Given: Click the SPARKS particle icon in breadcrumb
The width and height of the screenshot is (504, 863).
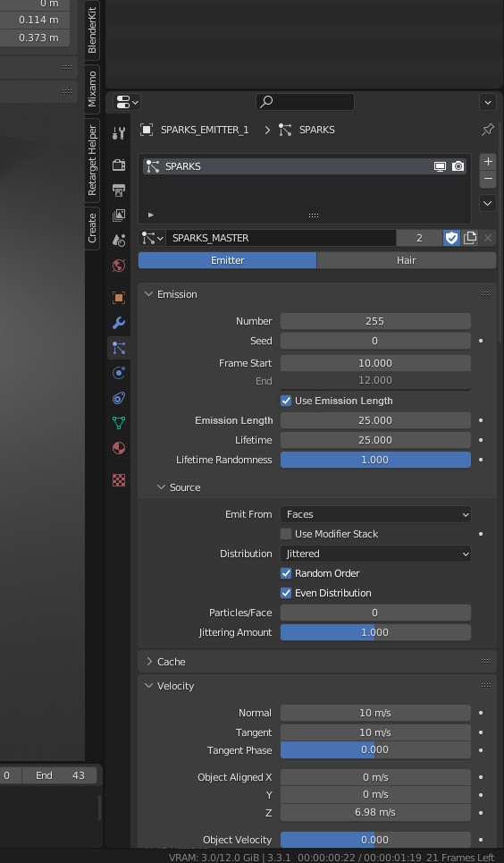Looking at the screenshot, I should click(x=285, y=130).
